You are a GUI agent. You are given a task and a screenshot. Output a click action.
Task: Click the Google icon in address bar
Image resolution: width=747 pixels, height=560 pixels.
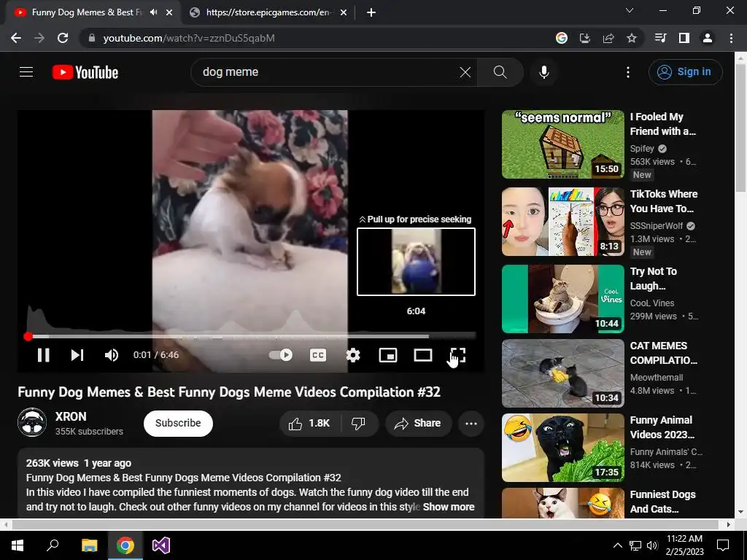[562, 38]
